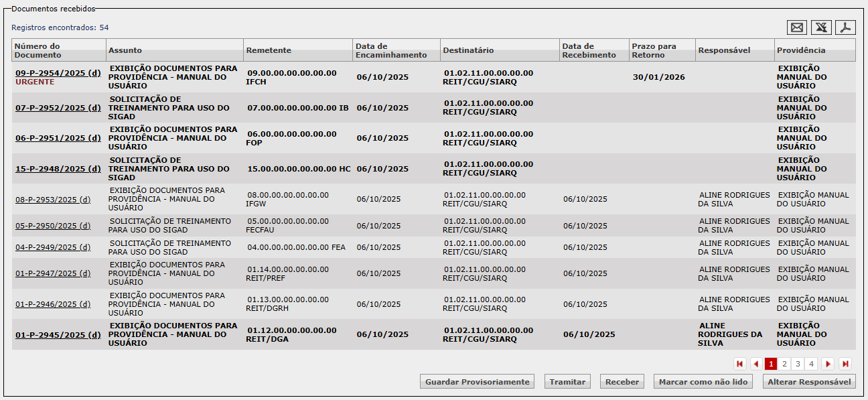Go to the previous page arrow

tap(756, 364)
